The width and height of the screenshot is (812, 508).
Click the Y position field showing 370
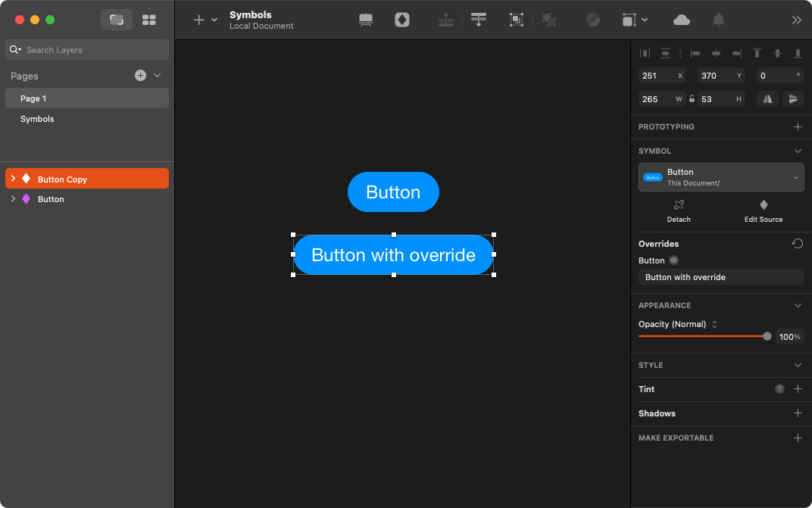tap(721, 76)
